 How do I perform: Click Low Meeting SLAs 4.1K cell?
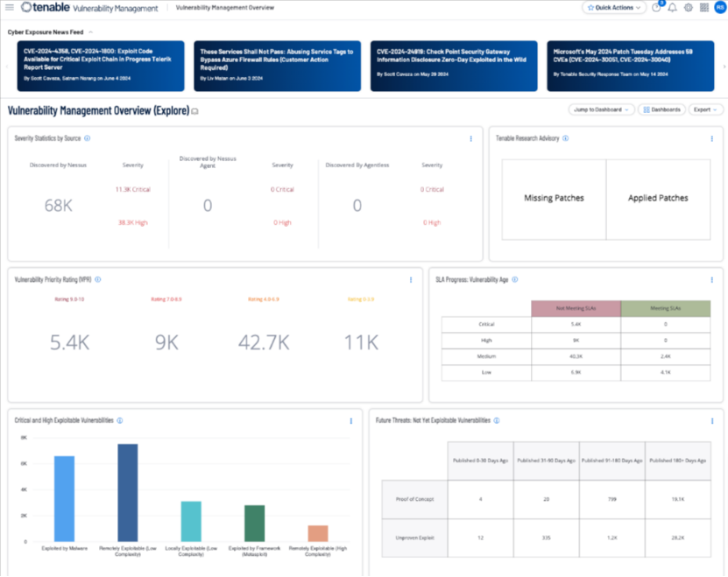point(666,373)
